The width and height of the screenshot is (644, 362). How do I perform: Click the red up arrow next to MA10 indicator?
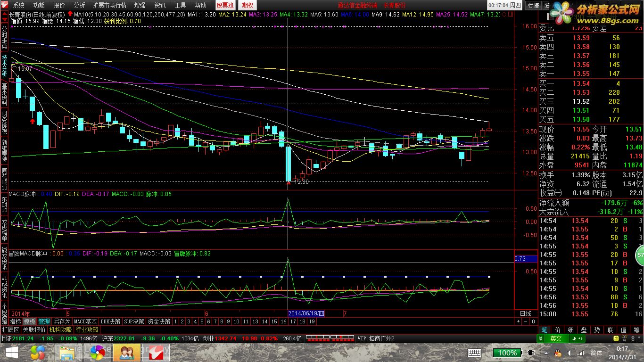click(70, 14)
